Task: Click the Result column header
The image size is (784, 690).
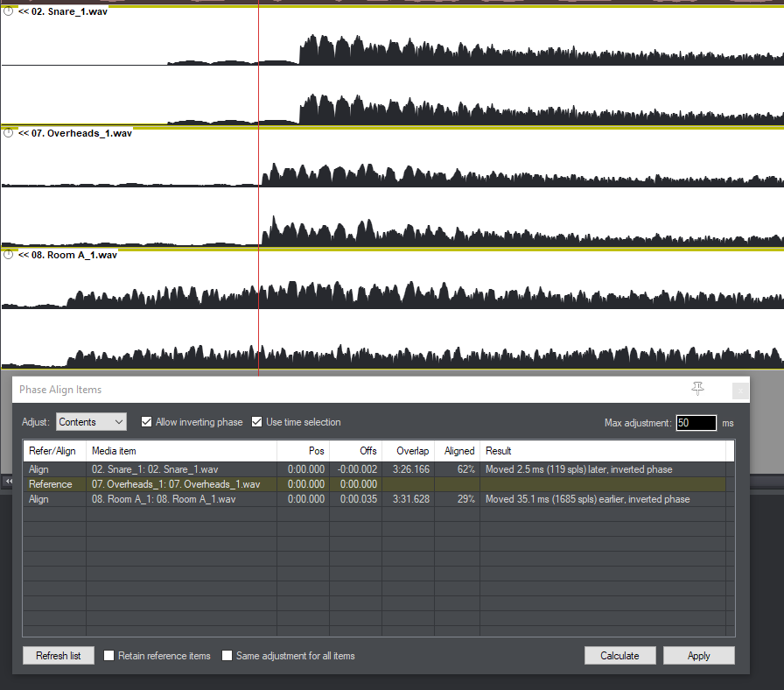Action: pyautogui.click(x=603, y=451)
